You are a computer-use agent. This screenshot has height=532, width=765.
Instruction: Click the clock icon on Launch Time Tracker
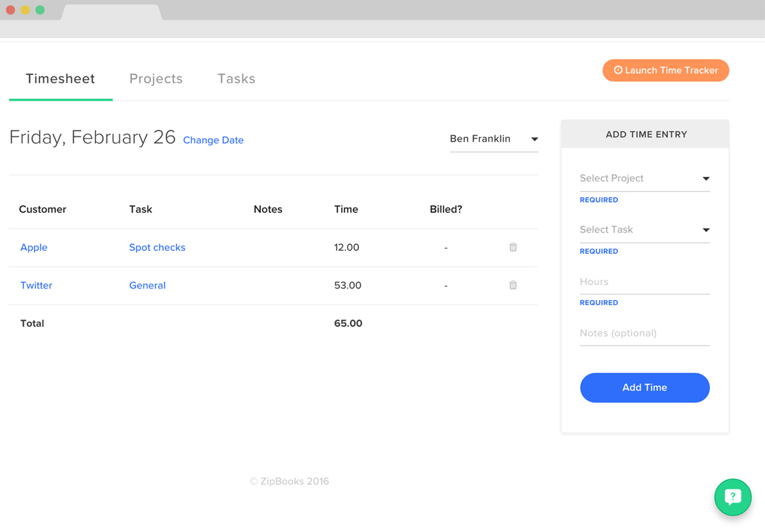617,70
